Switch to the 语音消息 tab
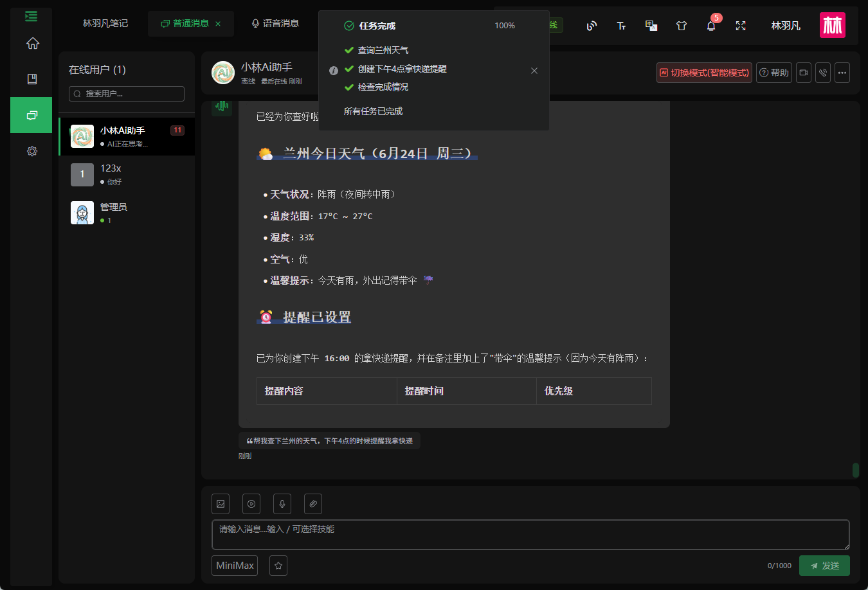This screenshot has width=868, height=590. [275, 24]
